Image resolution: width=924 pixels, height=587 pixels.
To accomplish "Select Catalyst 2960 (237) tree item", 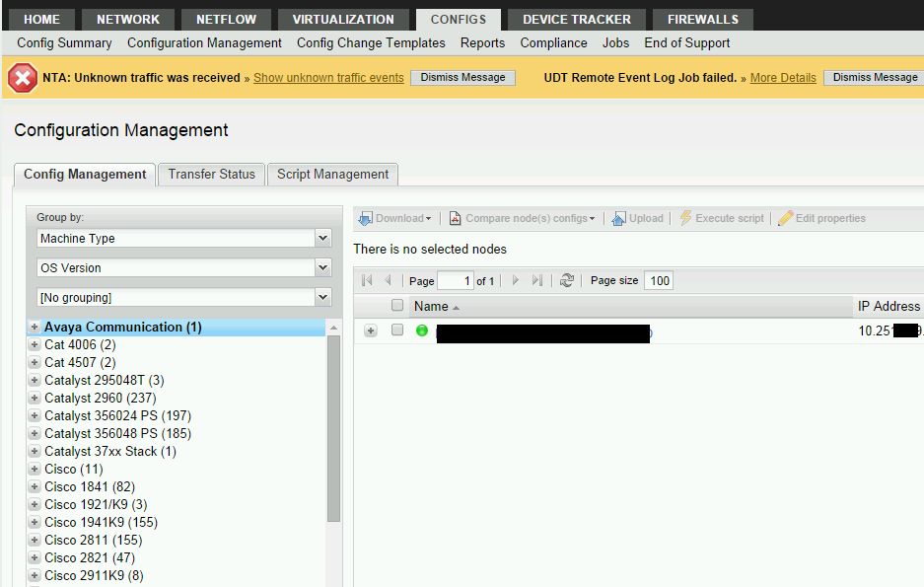I will coord(101,398).
